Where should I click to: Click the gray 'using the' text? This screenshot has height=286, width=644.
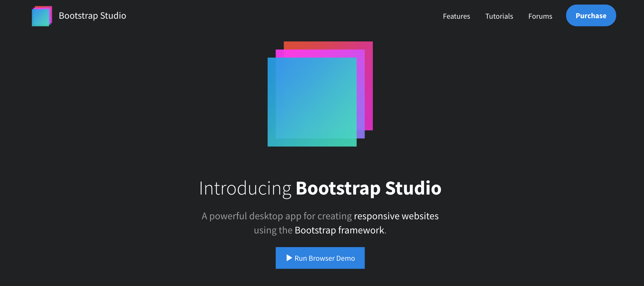pos(273,230)
